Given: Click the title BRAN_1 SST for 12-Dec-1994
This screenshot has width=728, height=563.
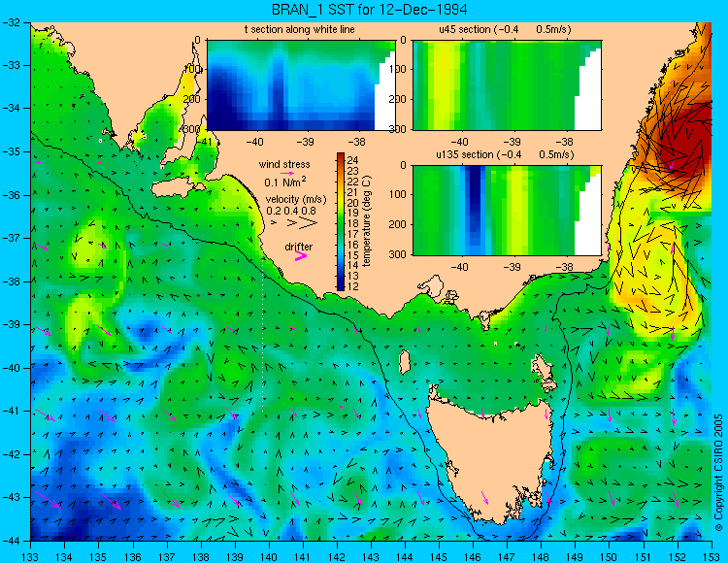Looking at the screenshot, I should [369, 10].
